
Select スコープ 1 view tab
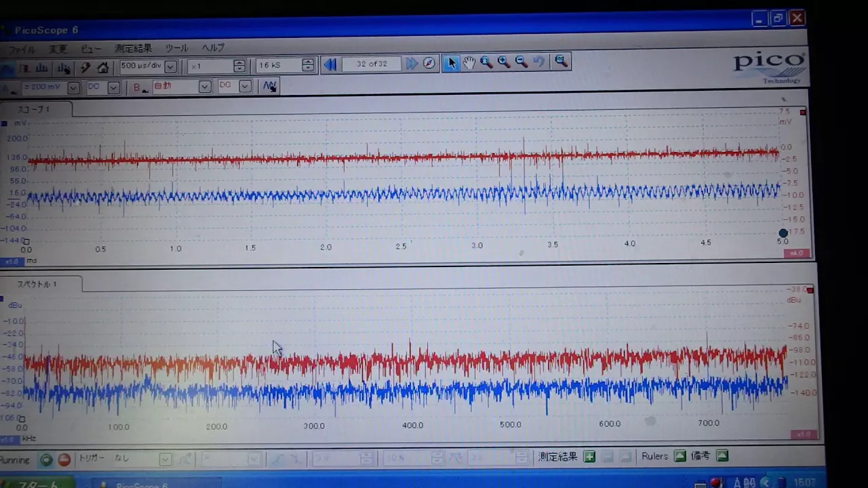(x=34, y=109)
